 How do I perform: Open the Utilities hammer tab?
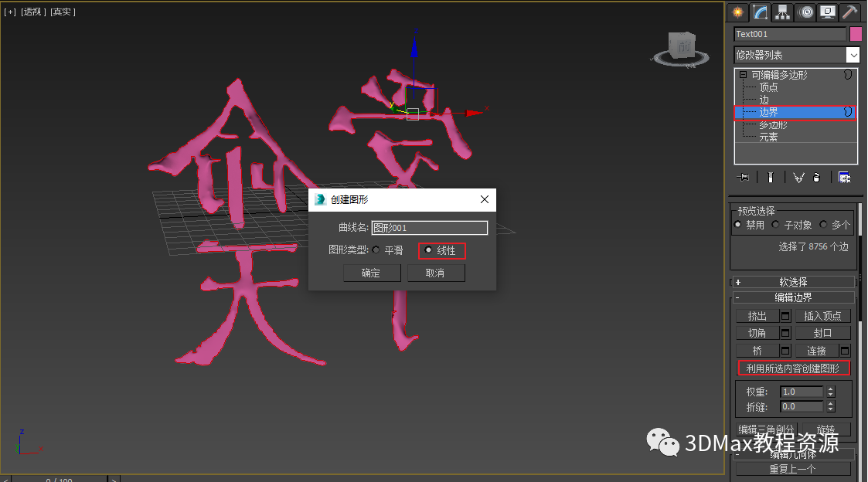pos(849,12)
